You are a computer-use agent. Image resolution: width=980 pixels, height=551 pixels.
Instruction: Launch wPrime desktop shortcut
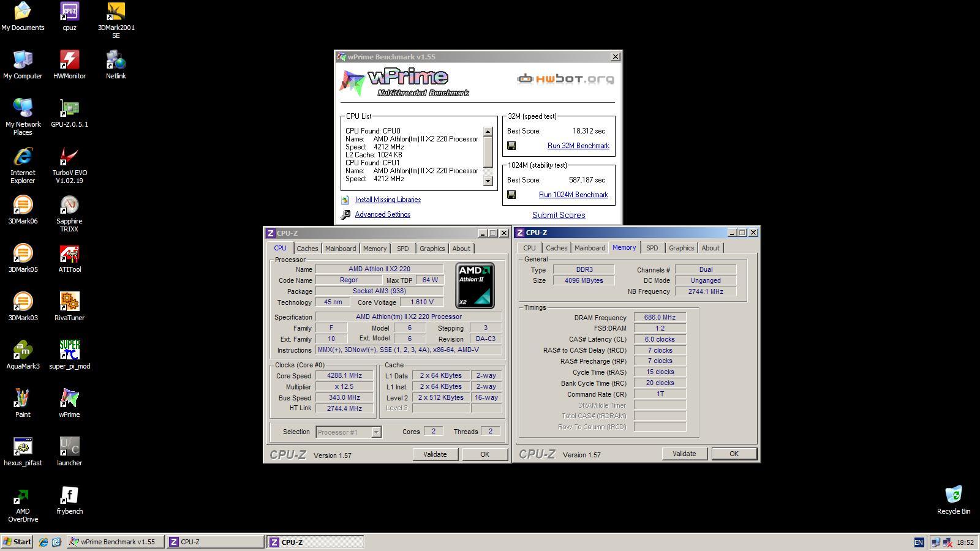click(x=69, y=403)
